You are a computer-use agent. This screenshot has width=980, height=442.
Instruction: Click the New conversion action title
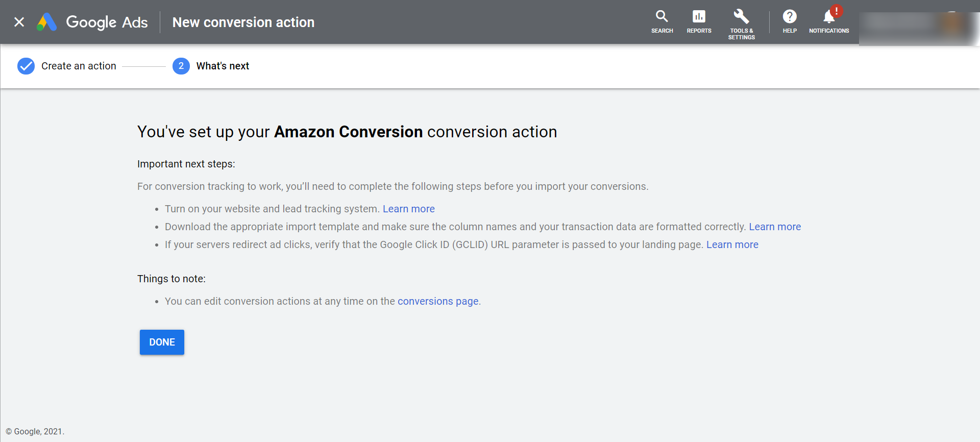coord(243,22)
